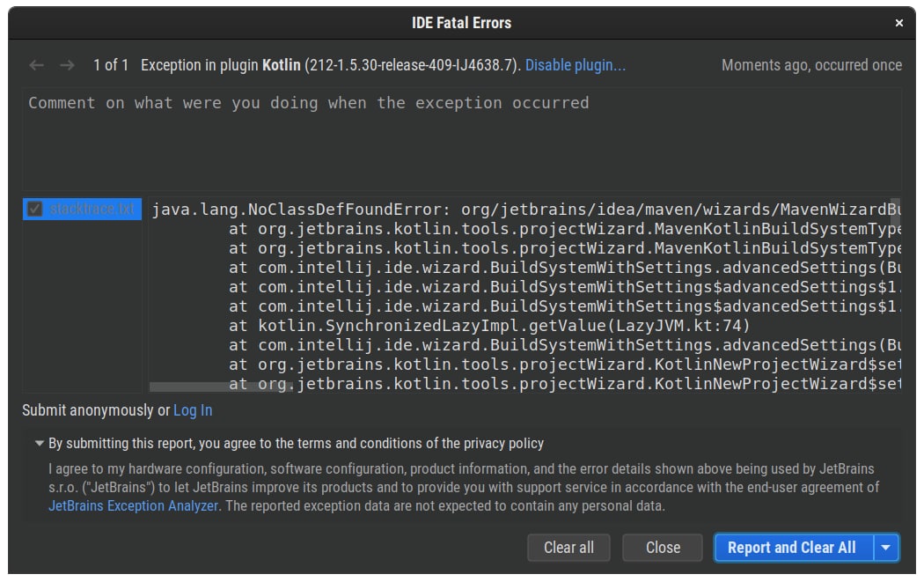Click the Report and Clear All button
This screenshot has height=582, width=924.
pos(792,548)
